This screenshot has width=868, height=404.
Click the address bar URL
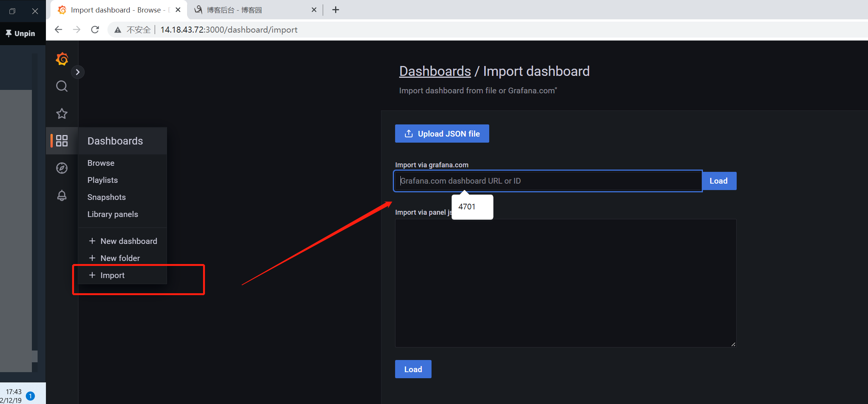[229, 30]
